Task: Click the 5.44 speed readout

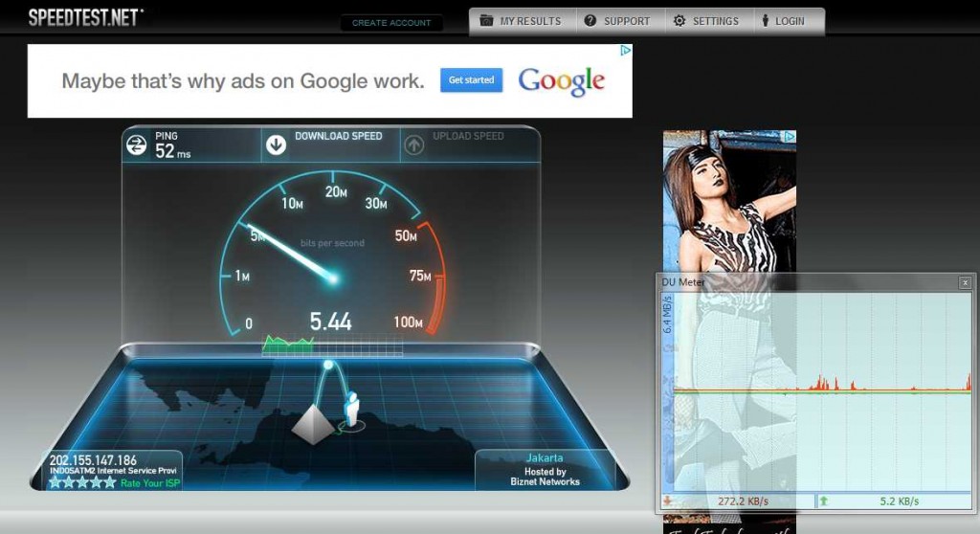Action: coord(330,322)
